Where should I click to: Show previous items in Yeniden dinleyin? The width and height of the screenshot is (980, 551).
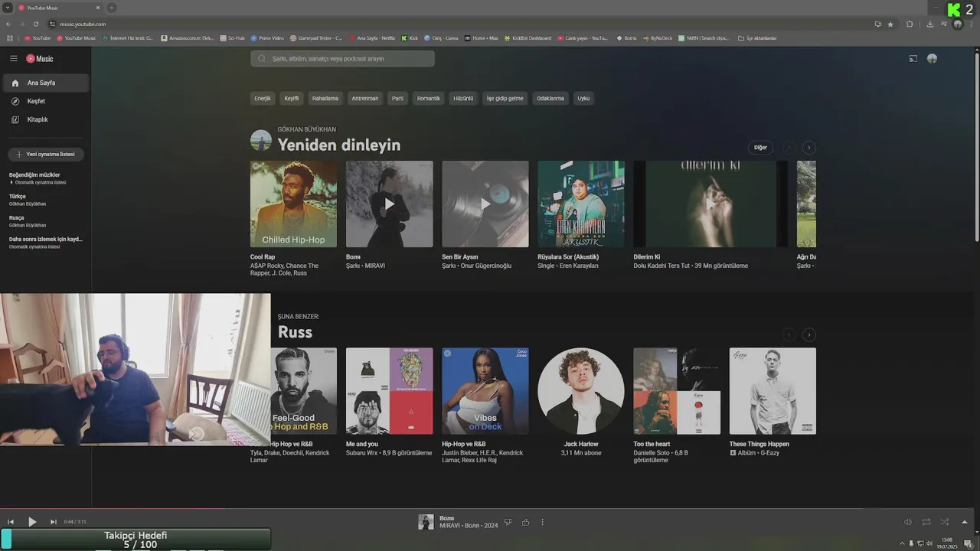point(789,148)
